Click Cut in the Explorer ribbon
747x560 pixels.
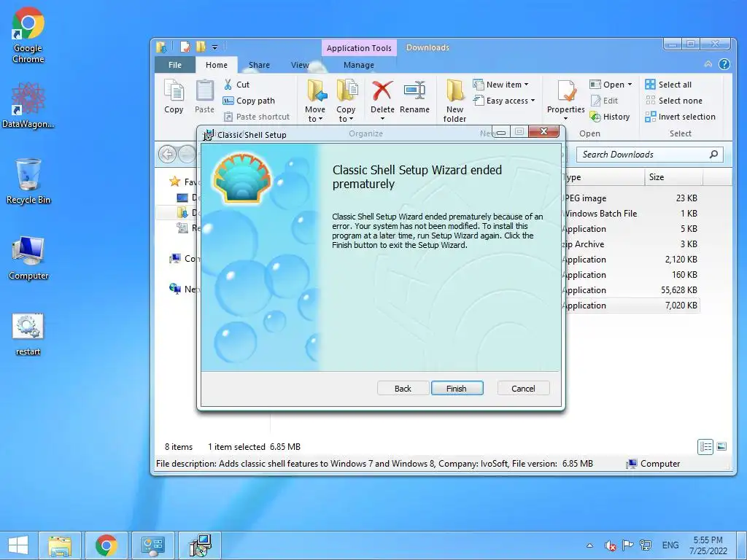pyautogui.click(x=237, y=85)
